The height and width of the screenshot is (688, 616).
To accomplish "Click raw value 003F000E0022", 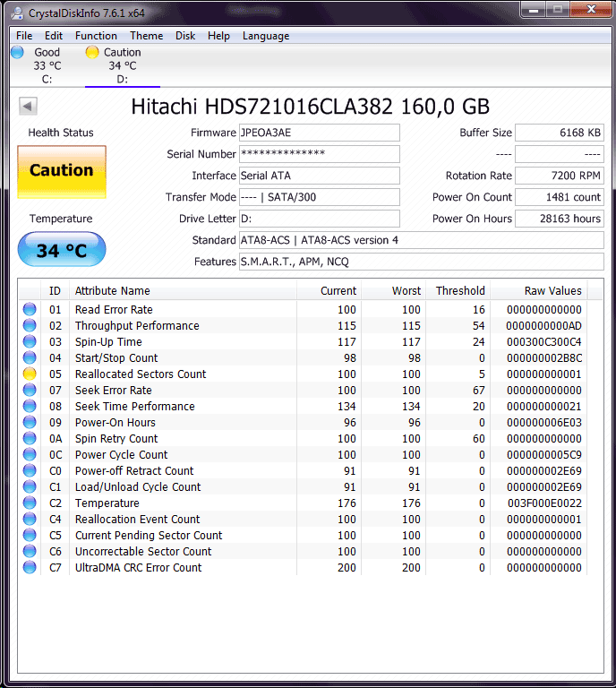I will coord(544,503).
